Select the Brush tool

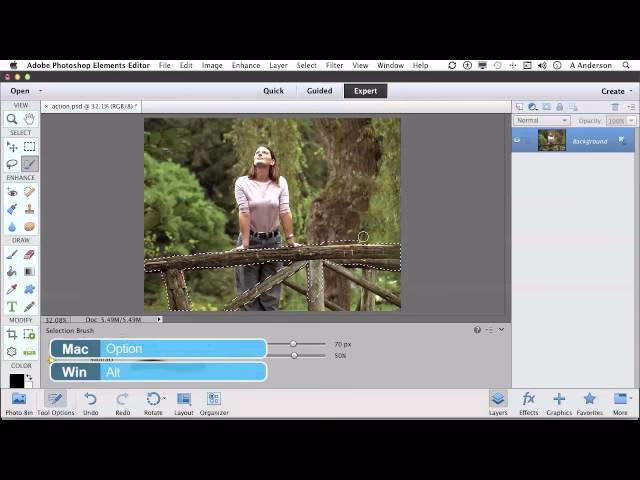click(x=12, y=255)
